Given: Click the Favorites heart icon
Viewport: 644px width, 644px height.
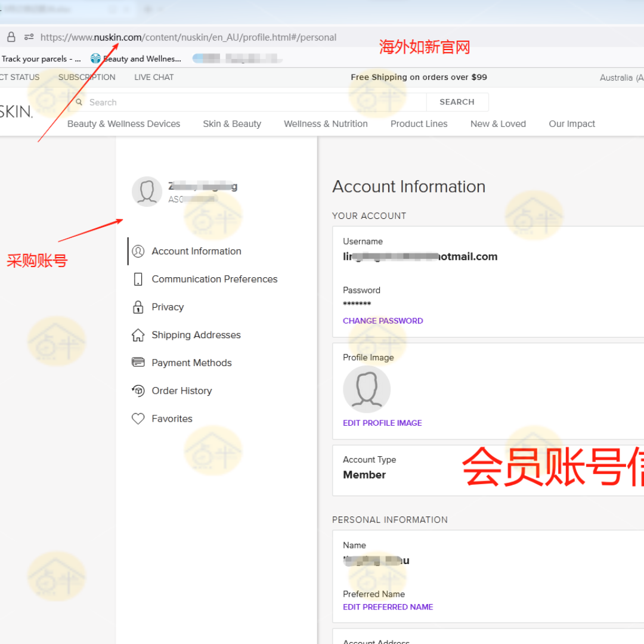Looking at the screenshot, I should (x=138, y=419).
